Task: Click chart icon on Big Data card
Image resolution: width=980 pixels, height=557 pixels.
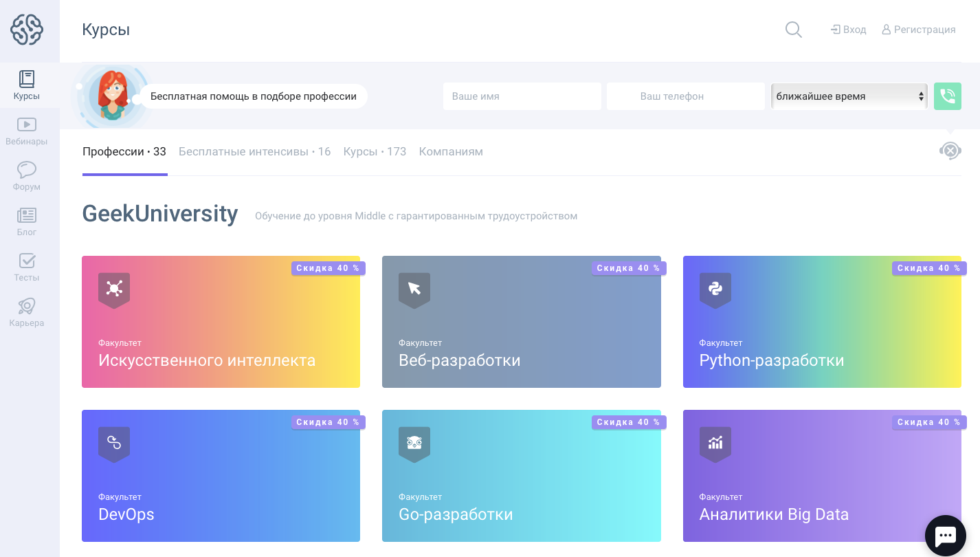Action: pos(715,444)
